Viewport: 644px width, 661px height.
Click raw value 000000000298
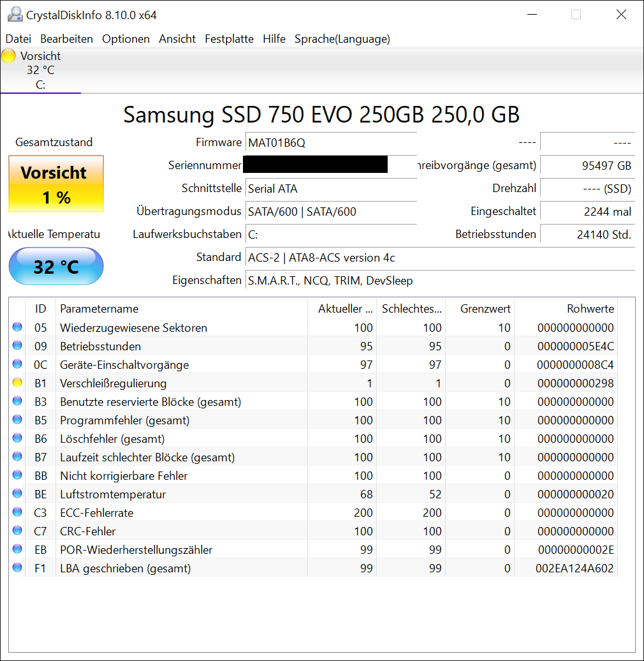(575, 383)
